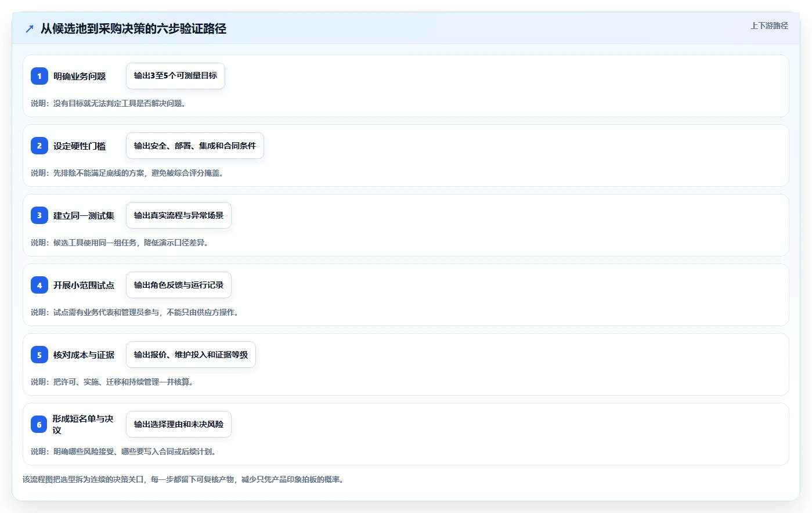Select step number 4 badge
The width and height of the screenshot is (812, 513).
click(39, 285)
